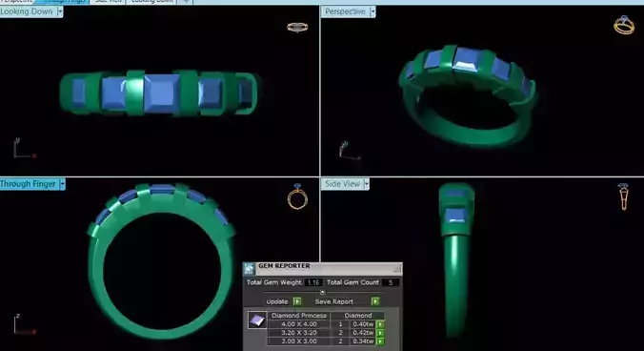Select the Looking Down viewport title
This screenshot has height=351, width=644.
click(x=27, y=11)
